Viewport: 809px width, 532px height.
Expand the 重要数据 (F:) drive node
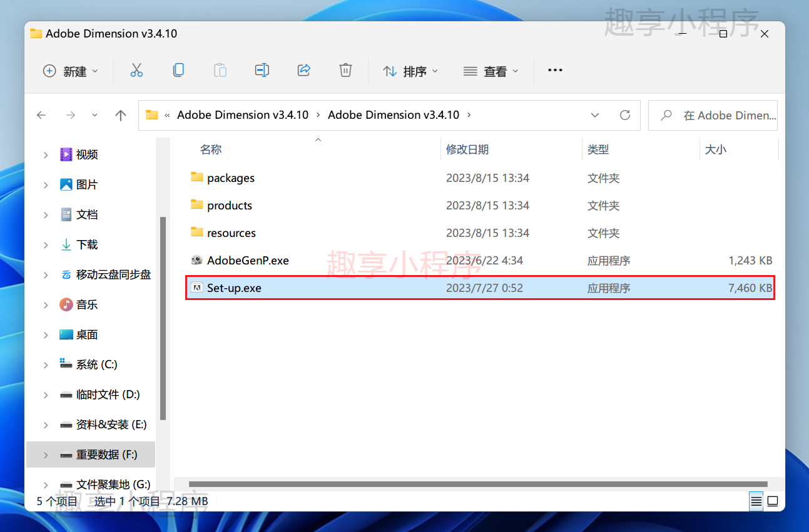(x=46, y=455)
